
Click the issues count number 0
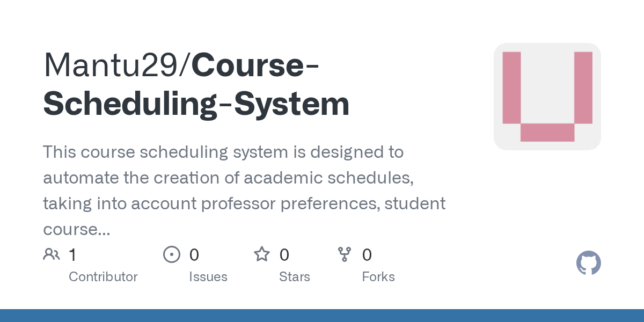tap(194, 255)
